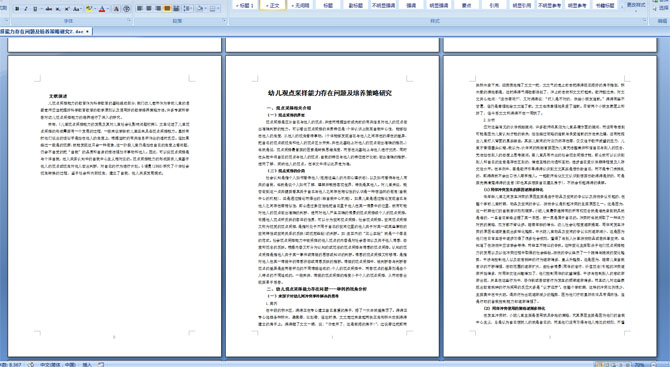Click the document title on the middle page
This screenshot has width=670, height=367.
[x=330, y=93]
